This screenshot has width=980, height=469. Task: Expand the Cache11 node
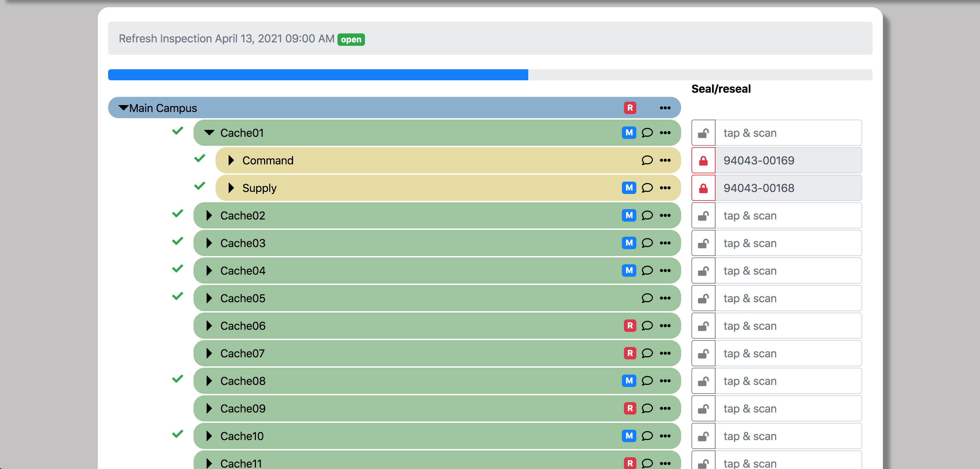pos(209,463)
